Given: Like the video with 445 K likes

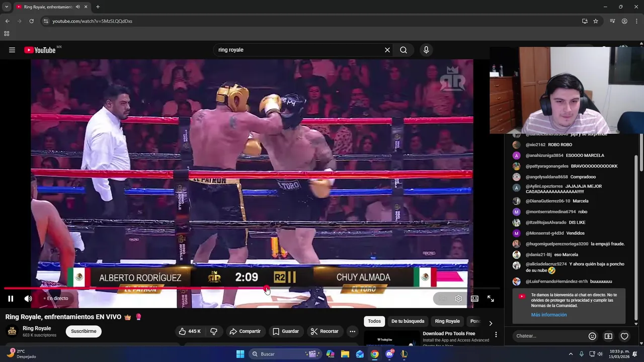Looking at the screenshot, I should (x=190, y=331).
